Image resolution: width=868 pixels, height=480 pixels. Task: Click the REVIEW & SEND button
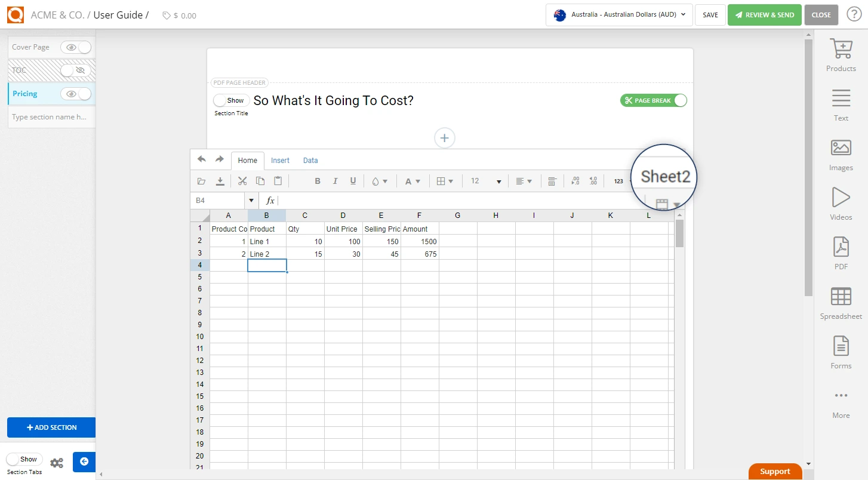point(764,14)
